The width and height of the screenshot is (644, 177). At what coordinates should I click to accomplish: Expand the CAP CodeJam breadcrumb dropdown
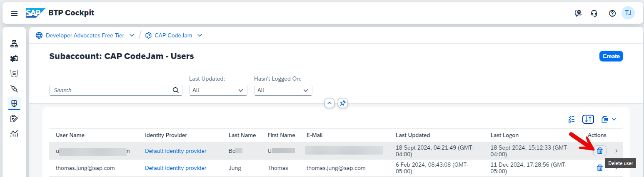[x=200, y=35]
